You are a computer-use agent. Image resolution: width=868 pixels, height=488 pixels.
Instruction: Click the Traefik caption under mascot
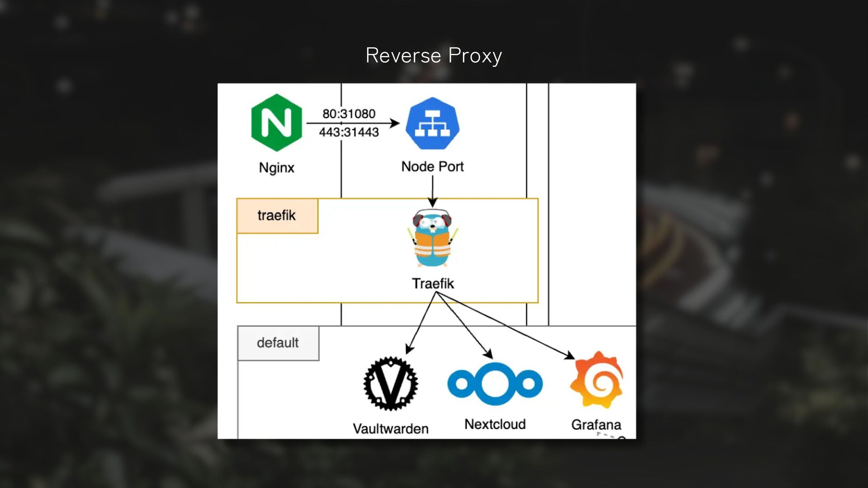433,283
